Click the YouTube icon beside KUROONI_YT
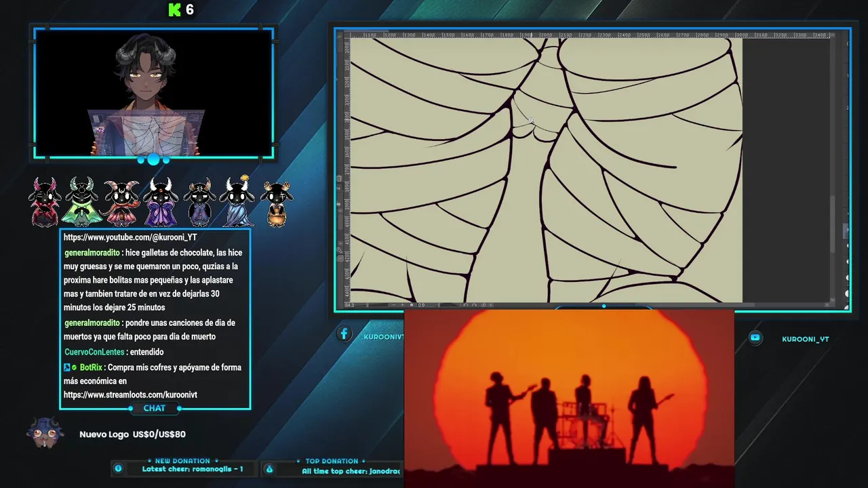868x488 pixels. point(755,338)
